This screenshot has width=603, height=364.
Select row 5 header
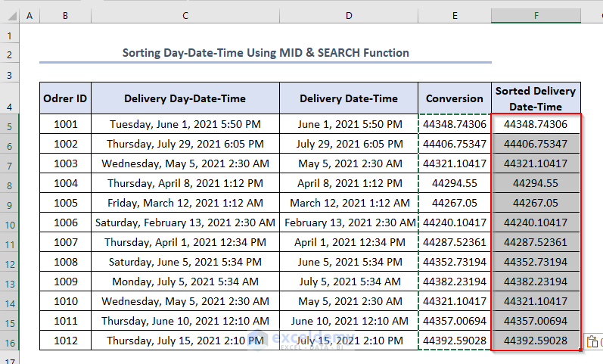tap(9, 124)
